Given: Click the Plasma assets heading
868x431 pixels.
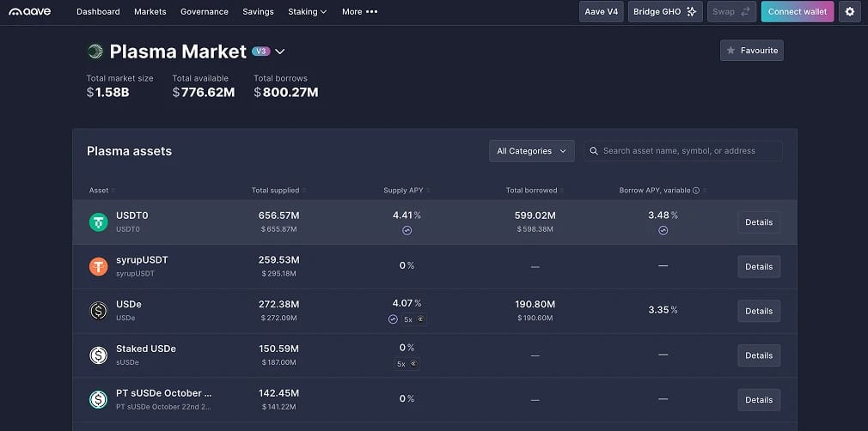Looking at the screenshot, I should pos(130,151).
